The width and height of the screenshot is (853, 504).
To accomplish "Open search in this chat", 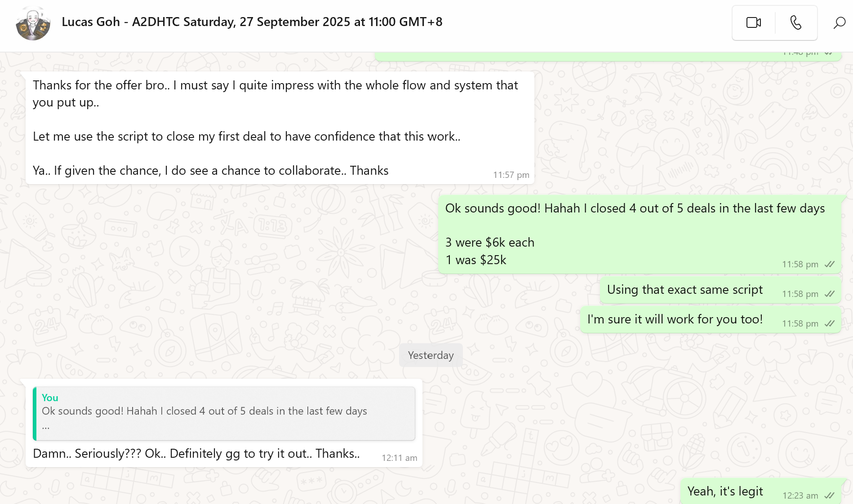I will pos(839,22).
